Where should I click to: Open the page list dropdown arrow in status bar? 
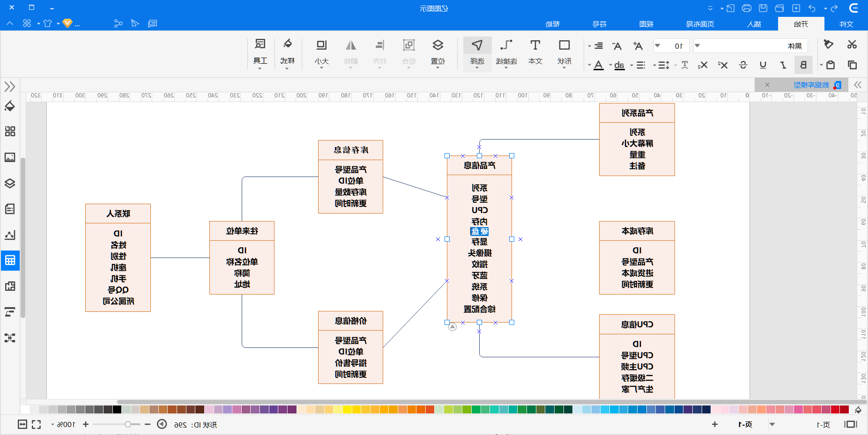pyautogui.click(x=772, y=424)
